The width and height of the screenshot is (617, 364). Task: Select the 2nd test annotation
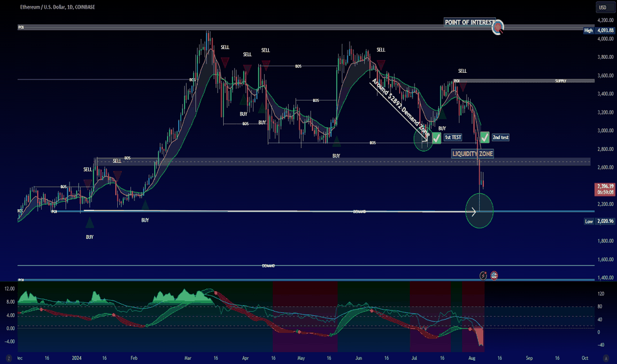click(500, 138)
